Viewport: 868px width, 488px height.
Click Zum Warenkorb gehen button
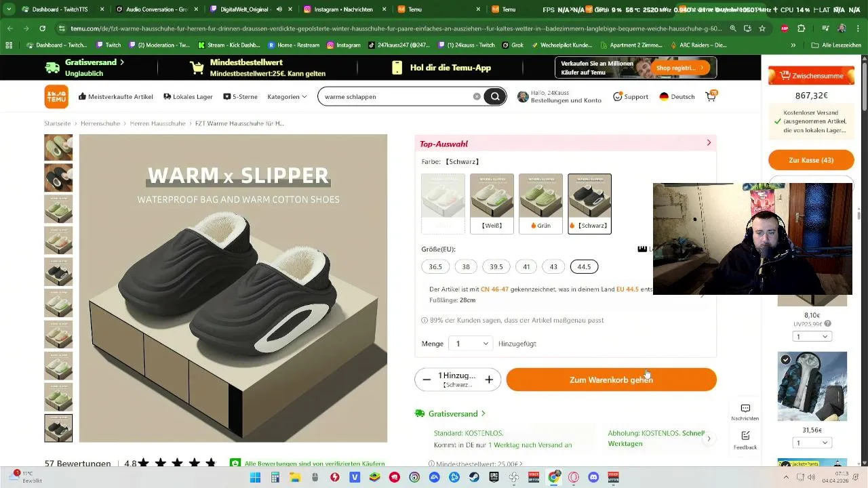coord(611,380)
